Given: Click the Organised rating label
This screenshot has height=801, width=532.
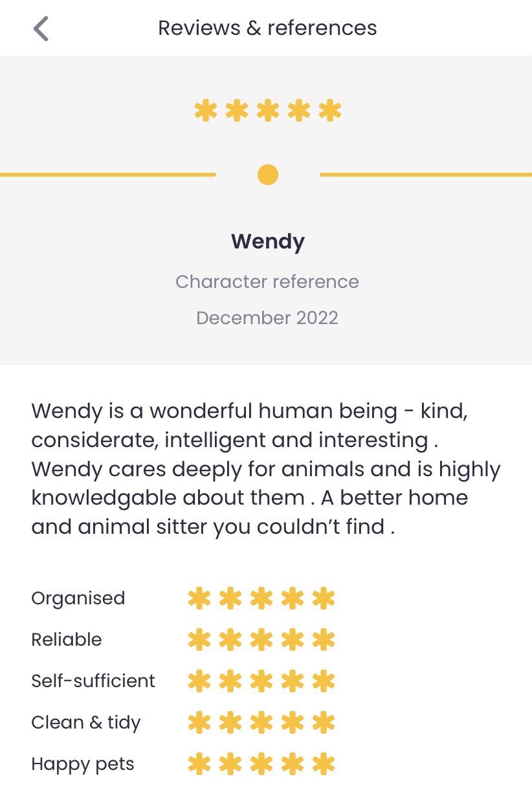Looking at the screenshot, I should pos(78,598).
